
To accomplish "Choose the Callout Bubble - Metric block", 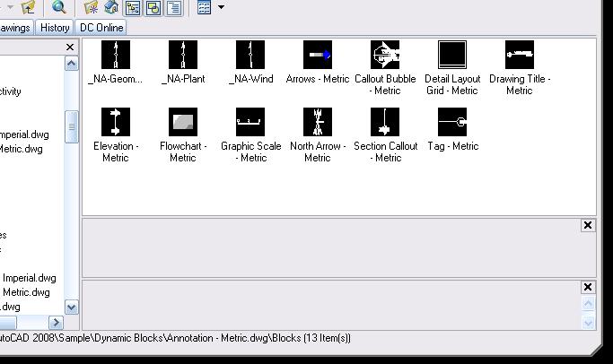I will 385,56.
